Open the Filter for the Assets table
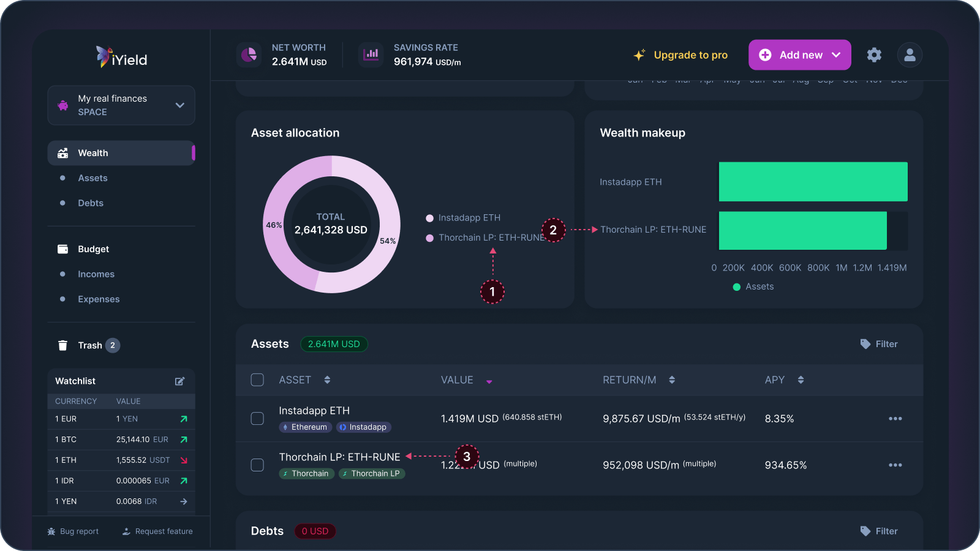This screenshot has width=980, height=551. [879, 343]
